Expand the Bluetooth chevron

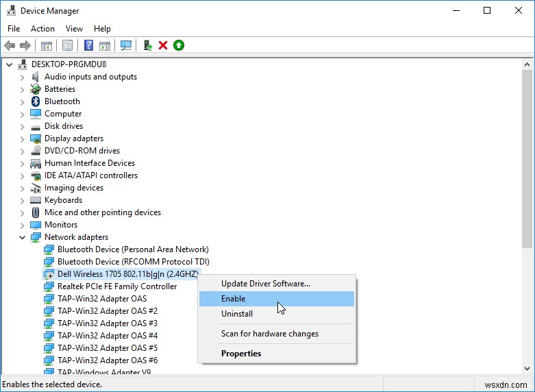[x=22, y=101]
